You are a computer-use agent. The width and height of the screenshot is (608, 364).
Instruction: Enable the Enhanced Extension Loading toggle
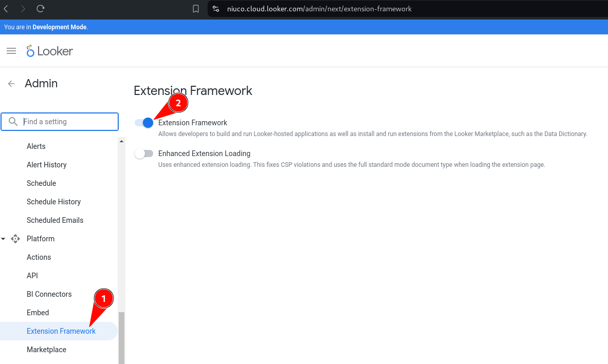[144, 154]
